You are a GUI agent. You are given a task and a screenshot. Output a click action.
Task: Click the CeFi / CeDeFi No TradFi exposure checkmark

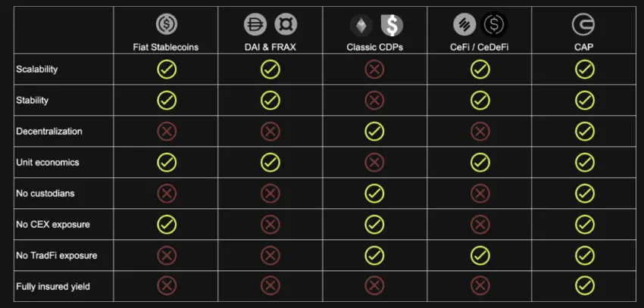click(480, 255)
